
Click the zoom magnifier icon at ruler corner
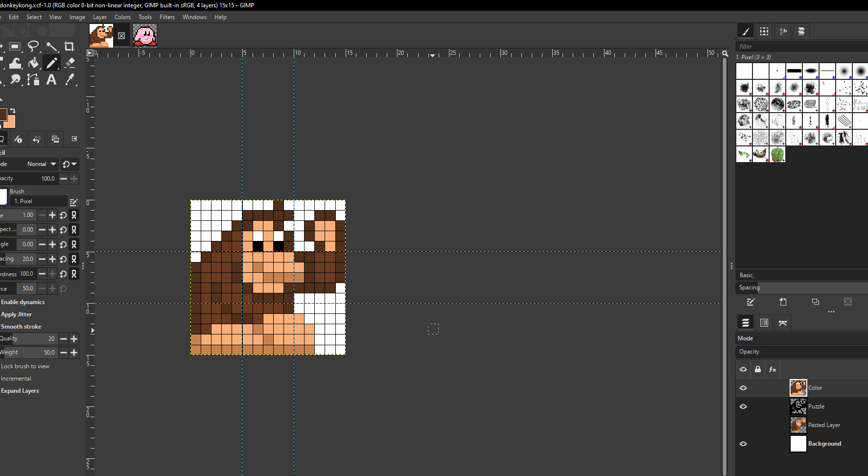pyautogui.click(x=725, y=53)
